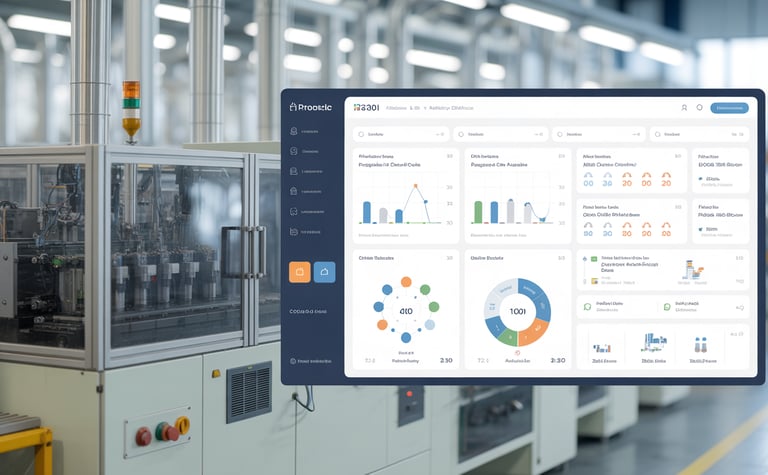This screenshot has height=475, width=768.
Task: Click the arrow icon at chat card's right edge
Action: [x=740, y=308]
